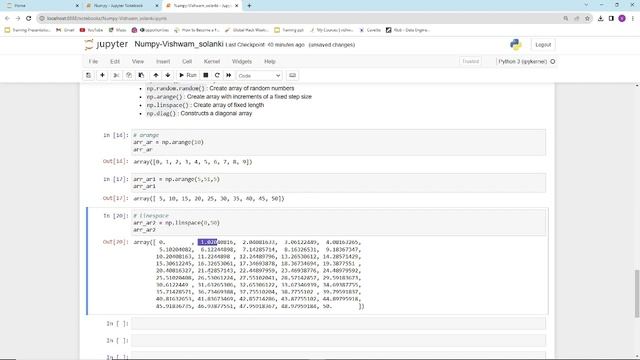Open the Global Mask Wash bookmark

(247, 30)
